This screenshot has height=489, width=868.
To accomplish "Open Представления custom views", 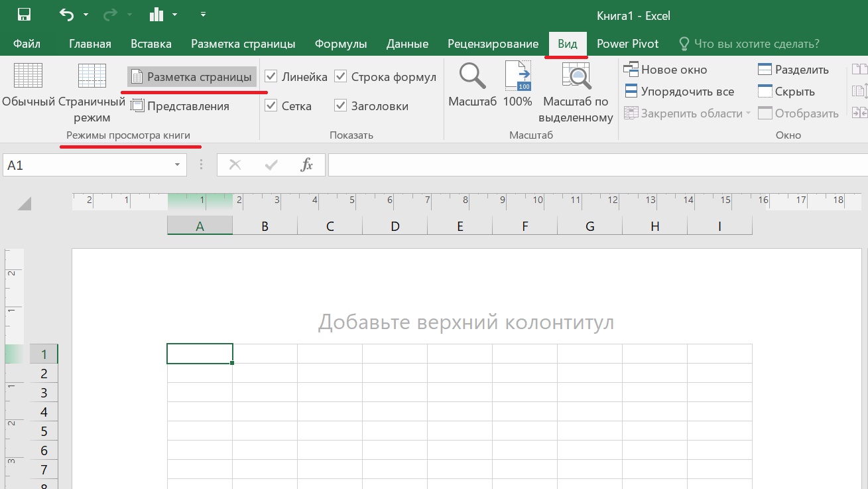I will point(180,105).
